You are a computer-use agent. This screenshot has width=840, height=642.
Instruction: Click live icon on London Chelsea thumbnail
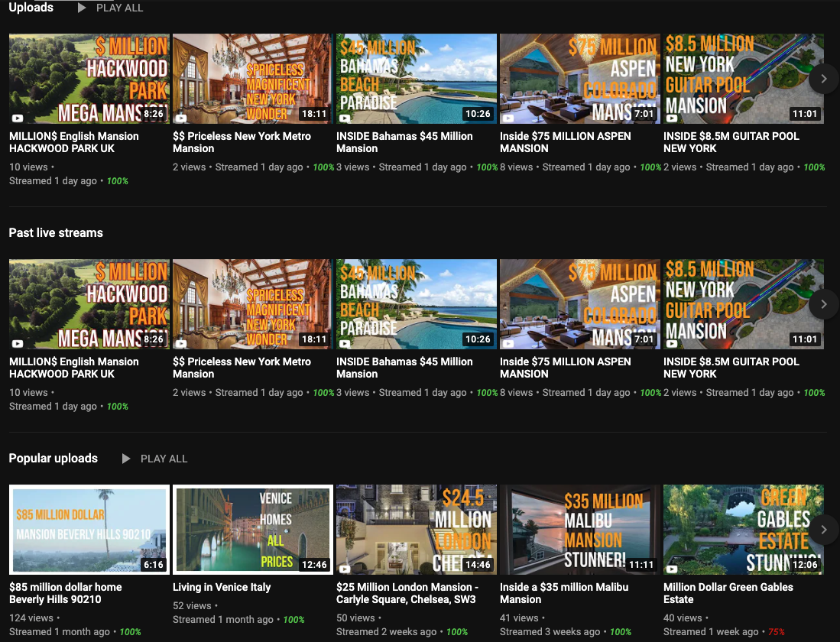pyautogui.click(x=345, y=569)
